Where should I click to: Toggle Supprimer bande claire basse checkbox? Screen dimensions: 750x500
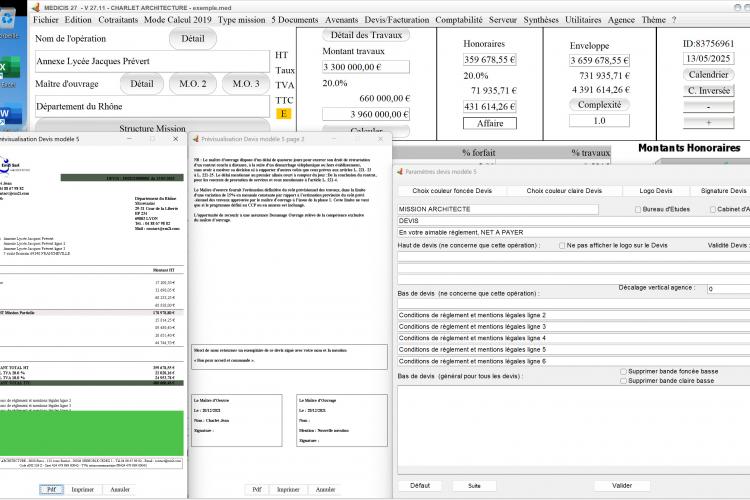(623, 381)
